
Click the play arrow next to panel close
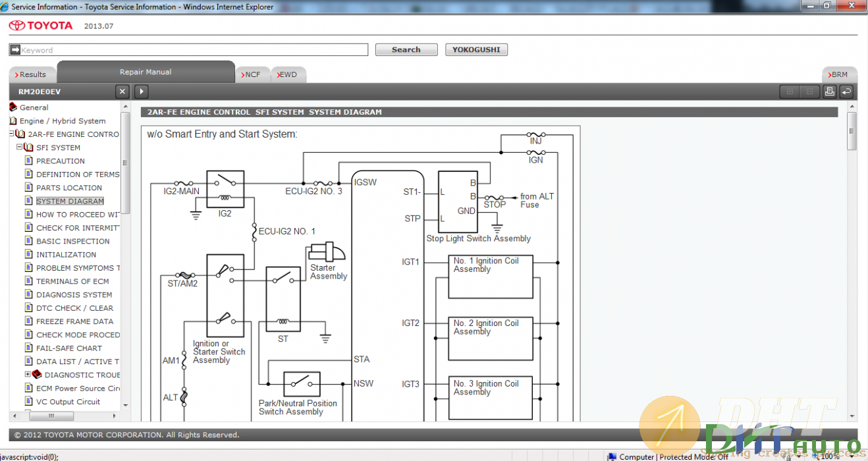[x=142, y=92]
